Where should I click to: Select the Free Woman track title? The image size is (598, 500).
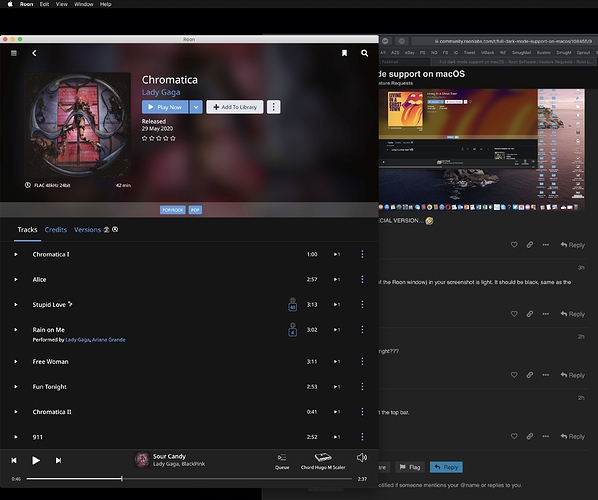(x=50, y=362)
